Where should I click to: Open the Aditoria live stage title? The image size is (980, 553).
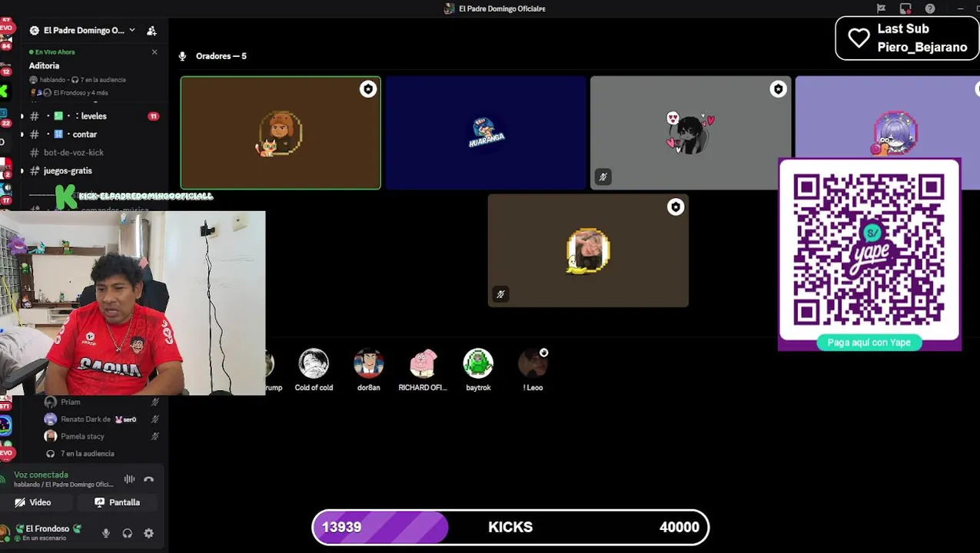[45, 66]
